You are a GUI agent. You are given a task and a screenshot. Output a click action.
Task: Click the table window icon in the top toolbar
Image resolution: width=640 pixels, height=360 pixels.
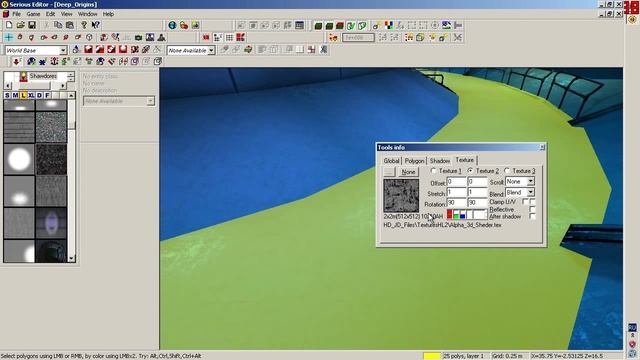pyautogui.click(x=300, y=25)
